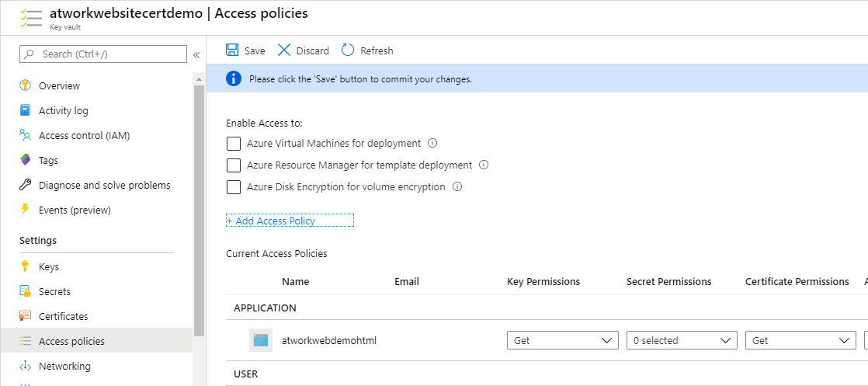
Task: Open Certificates in the Settings menu
Action: [x=64, y=316]
